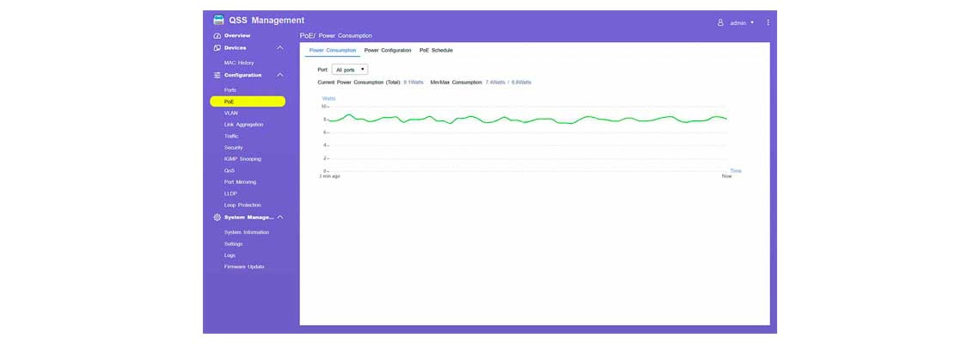Open the Overview gauge icon
The image size is (980, 344).
click(217, 35)
